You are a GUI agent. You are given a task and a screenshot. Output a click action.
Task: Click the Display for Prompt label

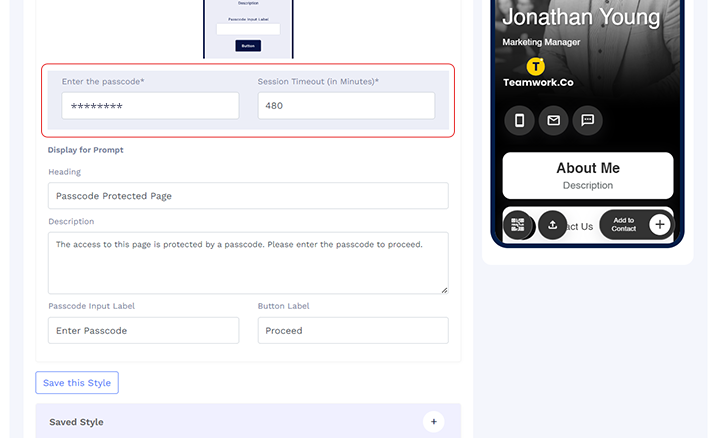85,150
